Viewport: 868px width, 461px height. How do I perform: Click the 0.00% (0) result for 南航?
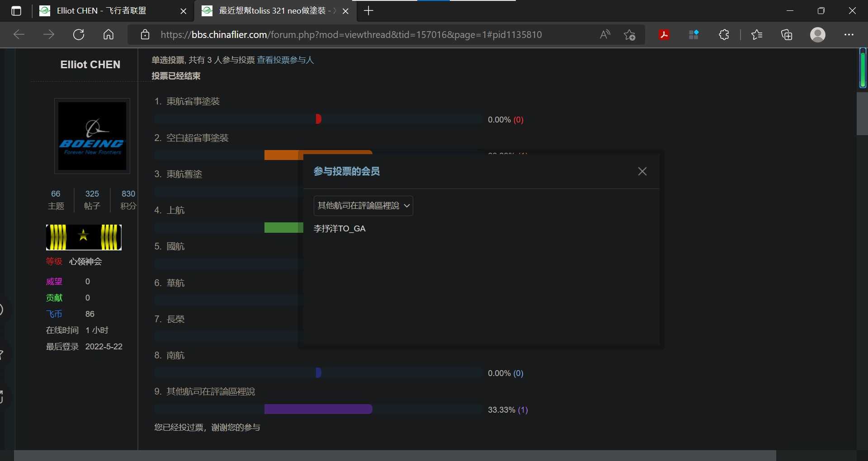click(505, 373)
